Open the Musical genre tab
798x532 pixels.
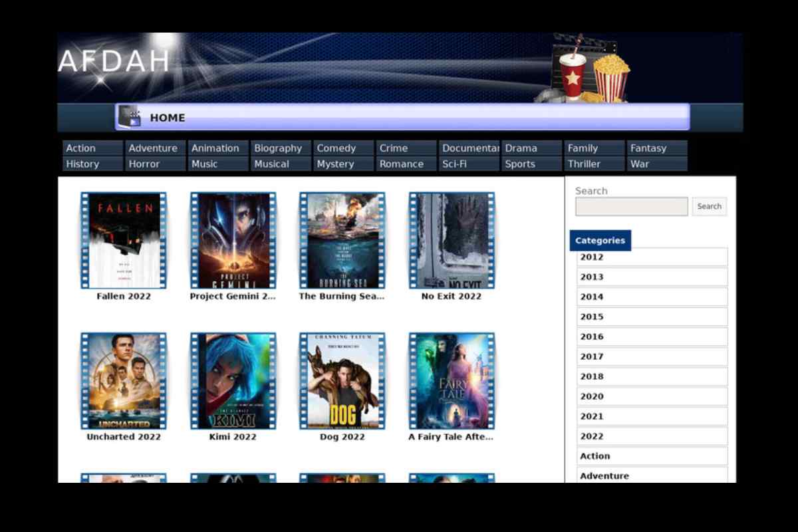coord(281,164)
